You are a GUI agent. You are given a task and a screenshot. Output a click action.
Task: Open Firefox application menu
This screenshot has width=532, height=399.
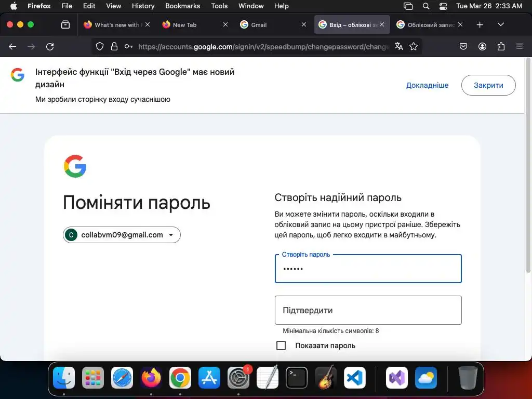point(519,46)
